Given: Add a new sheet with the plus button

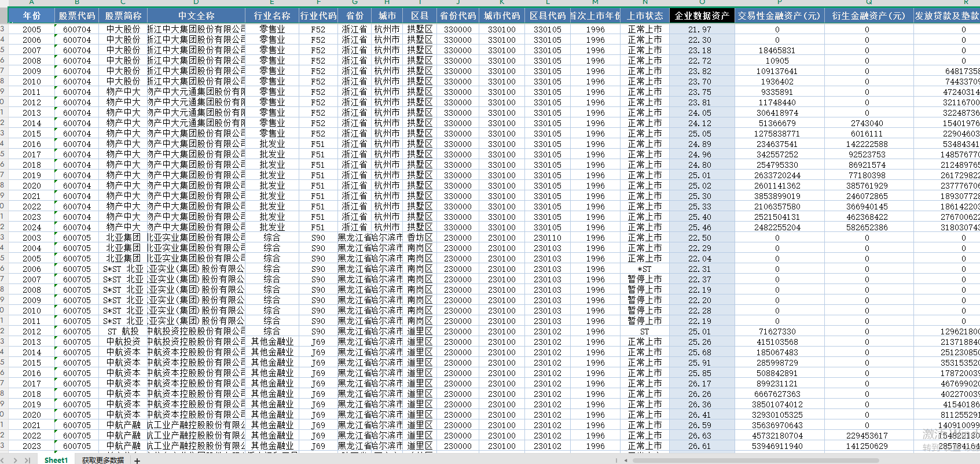Looking at the screenshot, I should [x=137, y=461].
